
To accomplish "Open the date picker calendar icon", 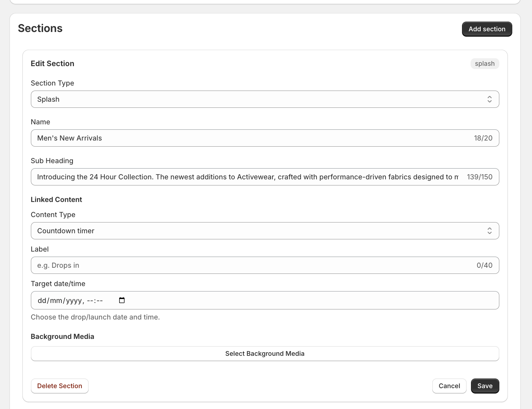I will coord(122,300).
